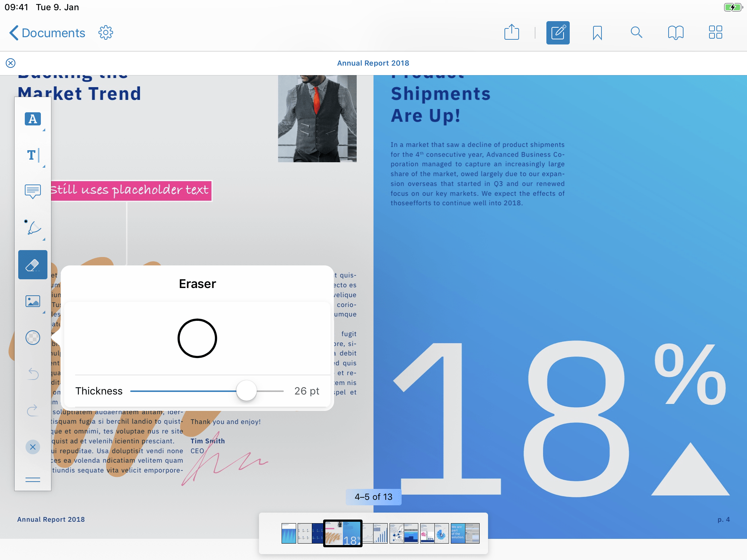
Task: Undo the last annotation change
Action: click(x=32, y=374)
